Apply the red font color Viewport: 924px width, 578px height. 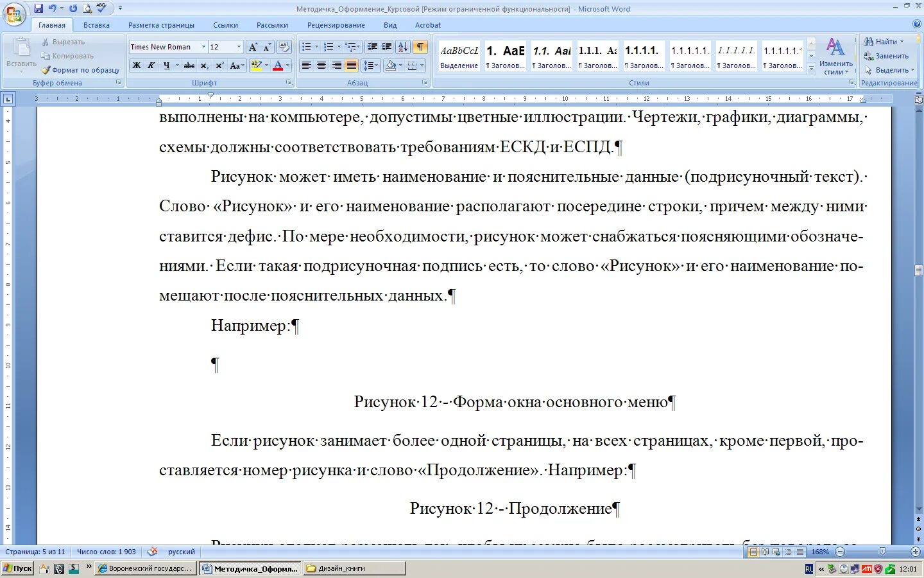pyautogui.click(x=278, y=66)
